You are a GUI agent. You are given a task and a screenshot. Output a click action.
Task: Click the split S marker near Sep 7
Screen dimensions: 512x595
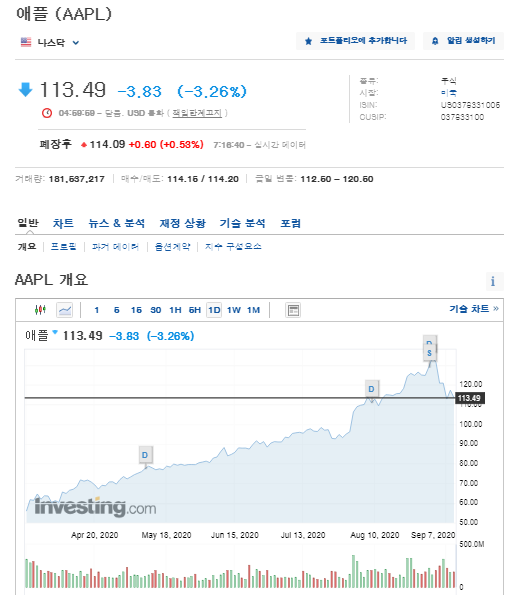[429, 353]
